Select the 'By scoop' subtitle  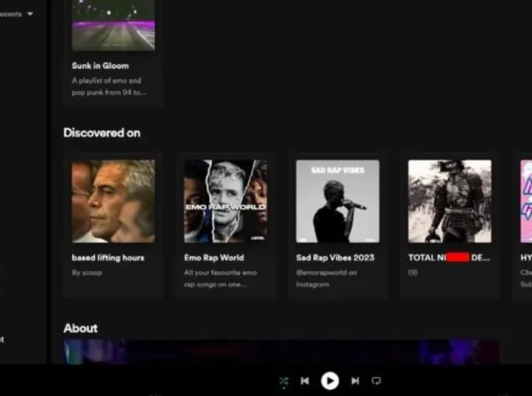pyautogui.click(x=87, y=273)
